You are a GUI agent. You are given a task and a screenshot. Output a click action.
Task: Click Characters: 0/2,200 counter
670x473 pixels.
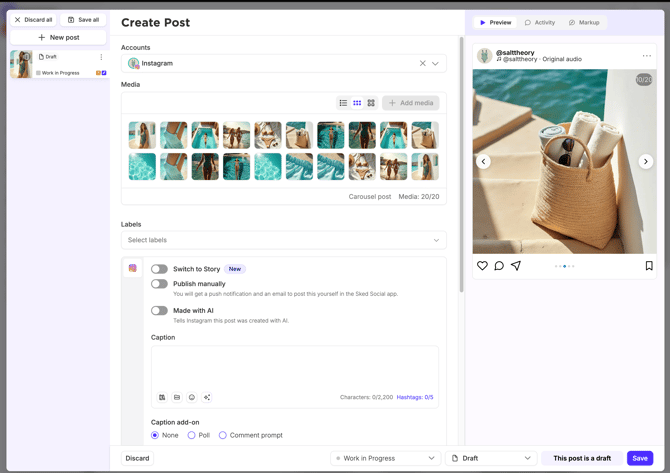click(366, 397)
